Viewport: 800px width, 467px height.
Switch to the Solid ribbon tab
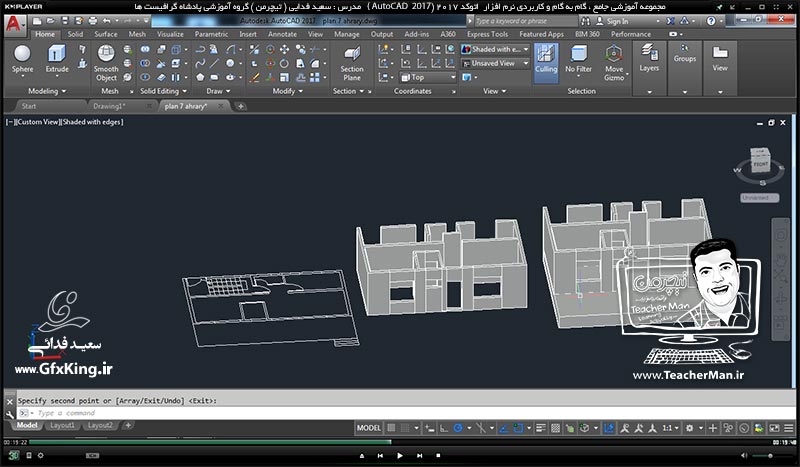pyautogui.click(x=75, y=34)
